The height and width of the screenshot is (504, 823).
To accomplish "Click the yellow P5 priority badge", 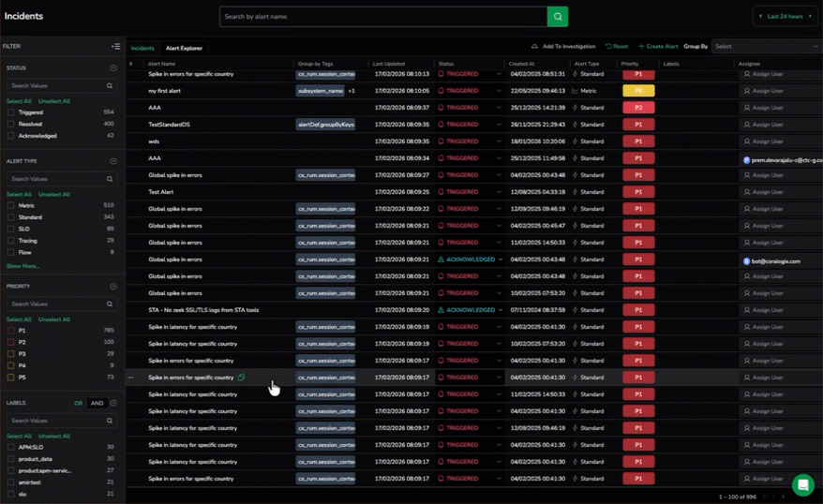I will click(x=638, y=91).
